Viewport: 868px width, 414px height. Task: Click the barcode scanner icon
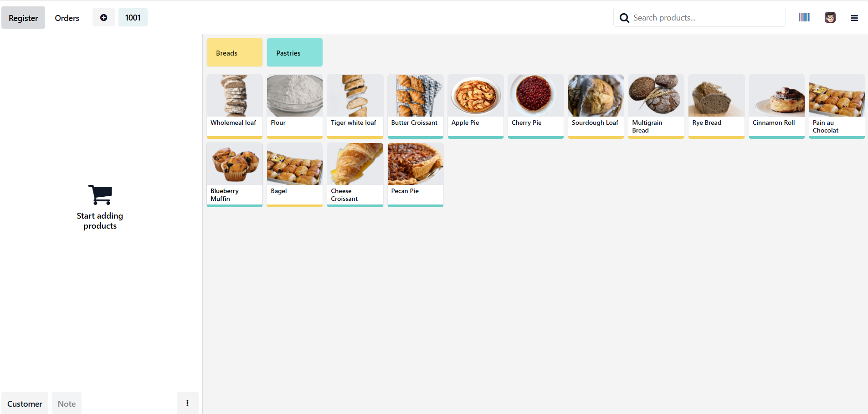(804, 18)
